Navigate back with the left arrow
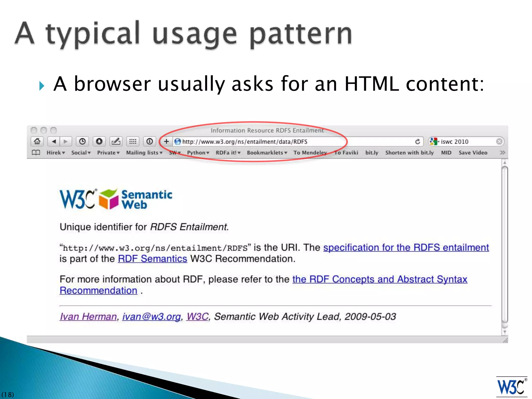 pyautogui.click(x=54, y=141)
